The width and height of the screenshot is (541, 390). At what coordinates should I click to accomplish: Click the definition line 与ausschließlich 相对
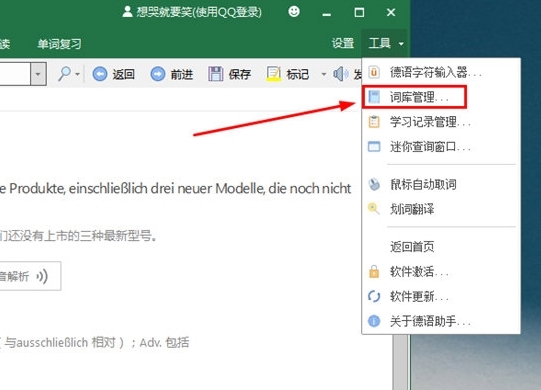(x=95, y=342)
